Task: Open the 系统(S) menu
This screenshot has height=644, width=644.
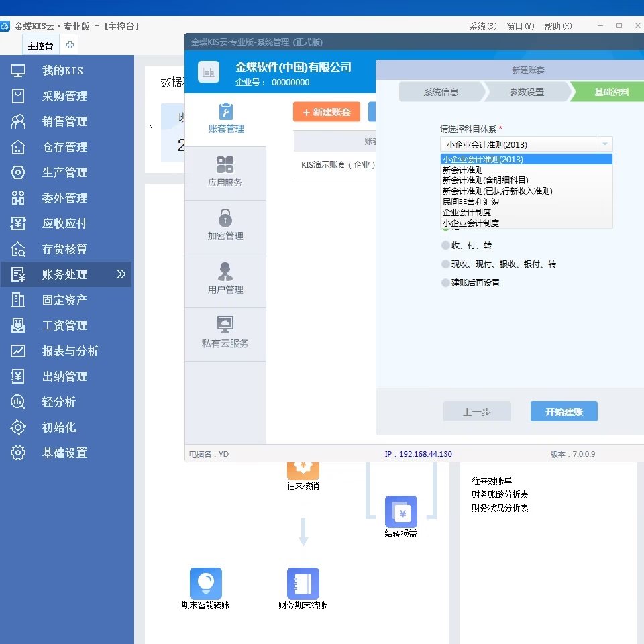Action: [482, 26]
